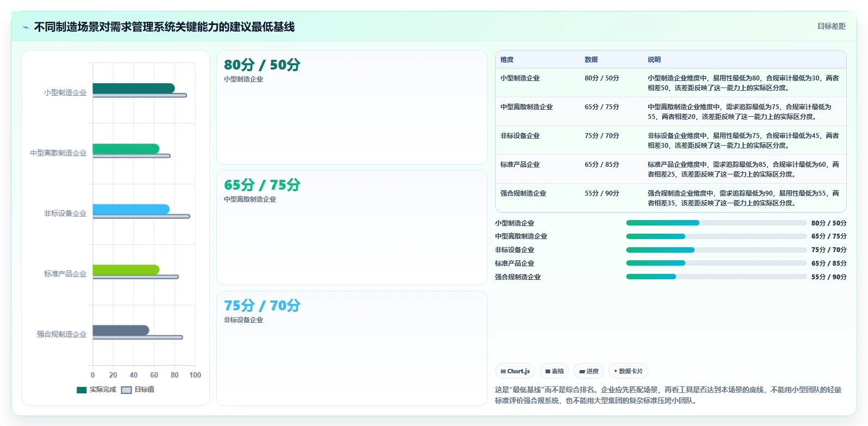Click the 小型制造企业 description mentioning 相差50
Viewport: 868px width, 426px height.
744,83
